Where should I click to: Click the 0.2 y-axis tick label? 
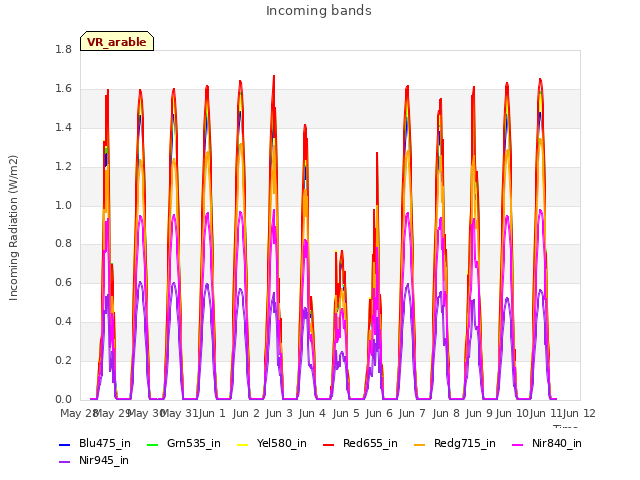(63, 361)
